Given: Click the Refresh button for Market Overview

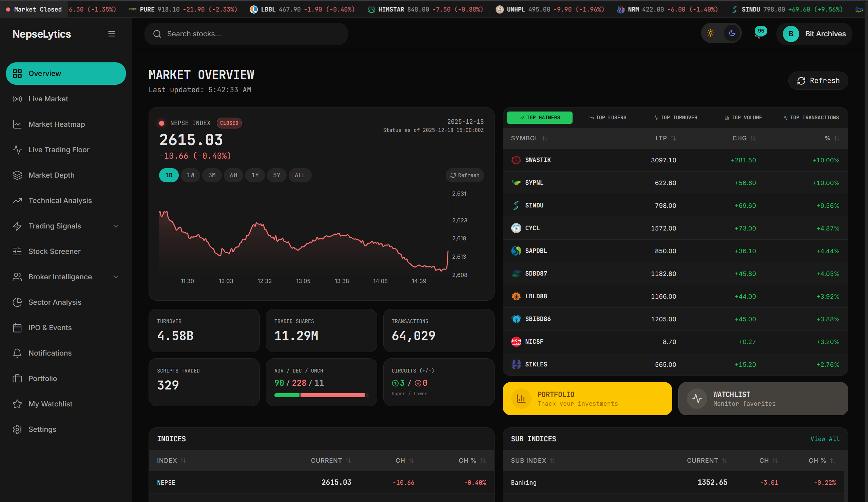Looking at the screenshot, I should click(x=818, y=81).
